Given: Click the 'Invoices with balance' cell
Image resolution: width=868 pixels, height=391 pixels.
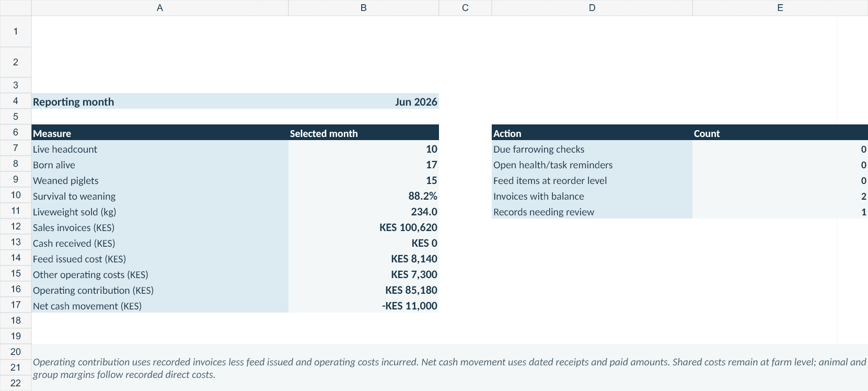Looking at the screenshot, I should pyautogui.click(x=592, y=195).
